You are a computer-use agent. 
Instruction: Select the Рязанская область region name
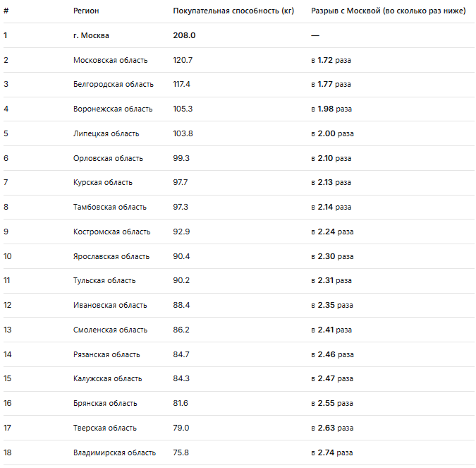(x=106, y=354)
